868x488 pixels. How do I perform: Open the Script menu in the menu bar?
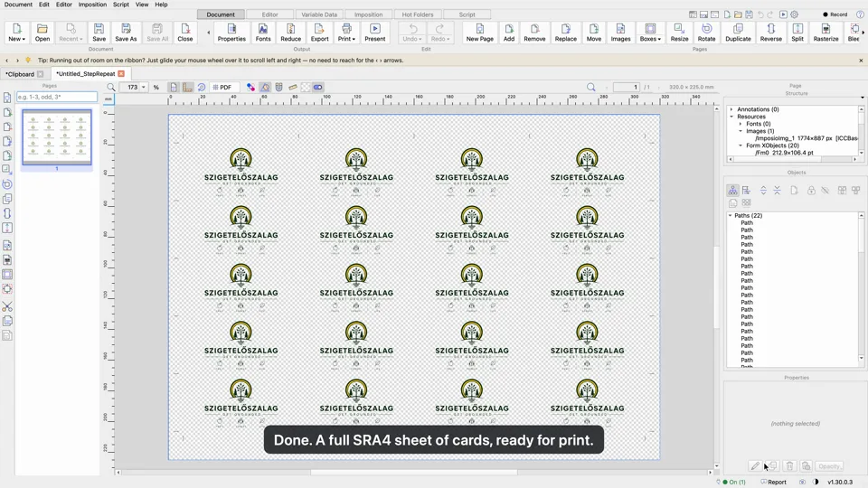click(x=120, y=5)
